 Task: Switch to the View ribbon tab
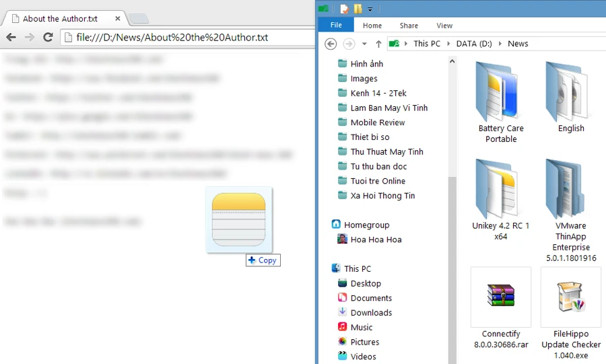444,26
